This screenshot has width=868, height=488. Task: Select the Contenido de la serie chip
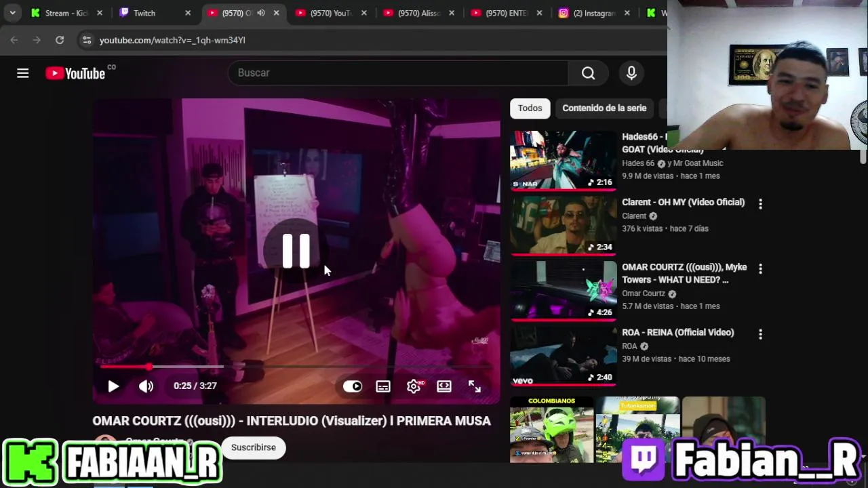pyautogui.click(x=604, y=108)
